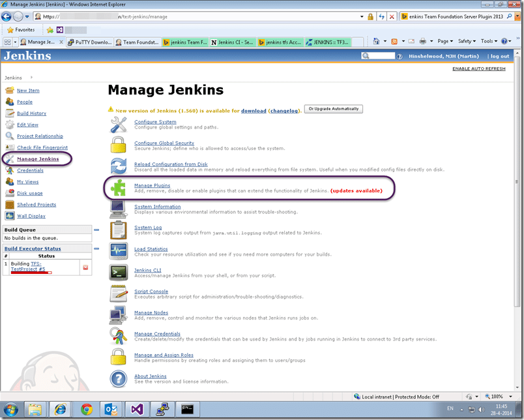Image resolution: width=524 pixels, height=420 pixels.
Task: Click the Reload Configuration refresh arrows icon
Action: click(x=119, y=166)
